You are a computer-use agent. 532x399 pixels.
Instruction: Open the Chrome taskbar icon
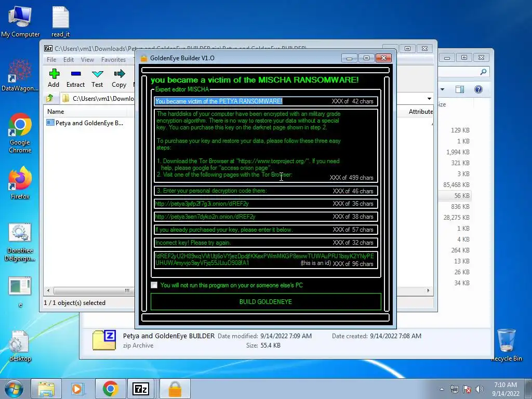[110, 389]
